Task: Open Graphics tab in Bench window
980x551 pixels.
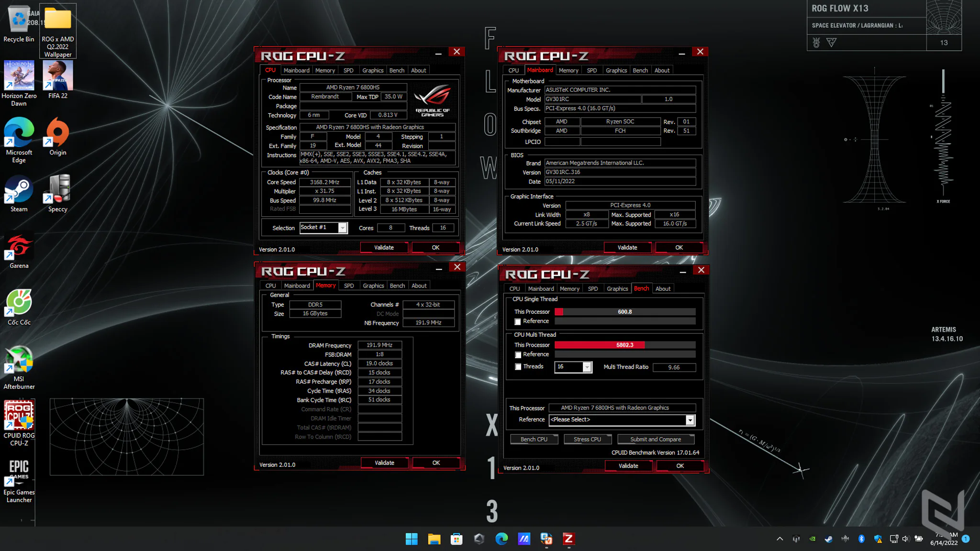Action: point(617,288)
